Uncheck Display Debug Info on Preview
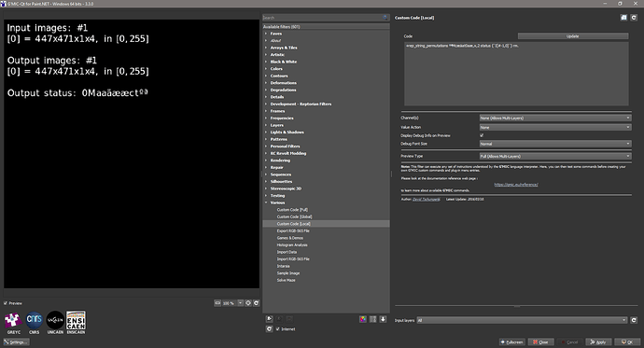Screen dimensions: 644x348 tap(482, 135)
